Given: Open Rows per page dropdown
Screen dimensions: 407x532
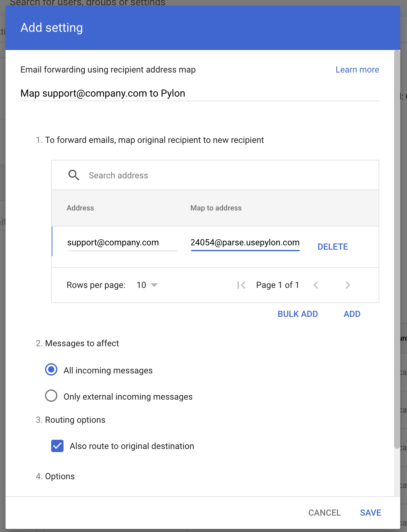Looking at the screenshot, I should 147,285.
